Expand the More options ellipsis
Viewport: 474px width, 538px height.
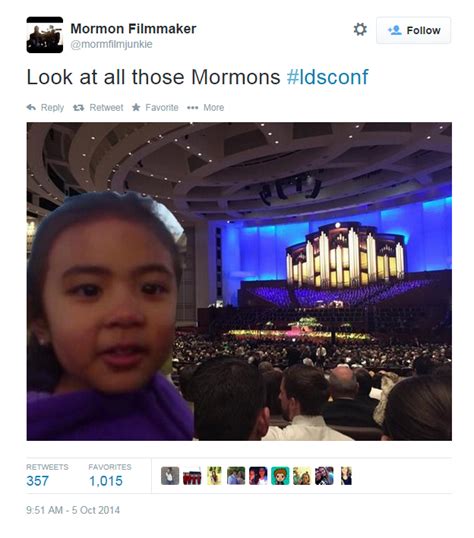(193, 108)
